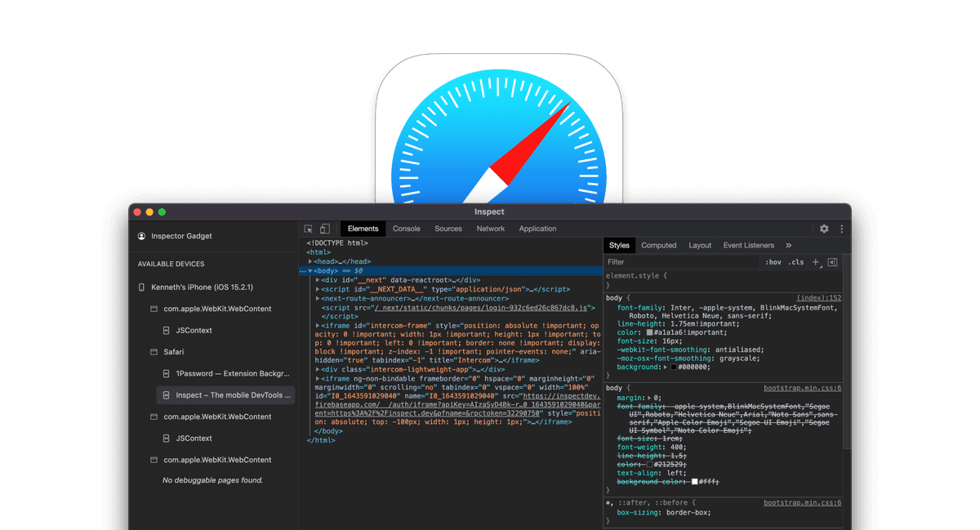Screen dimensions: 980x530
Task: Open DevTools settings gear icon
Action: click(x=823, y=229)
